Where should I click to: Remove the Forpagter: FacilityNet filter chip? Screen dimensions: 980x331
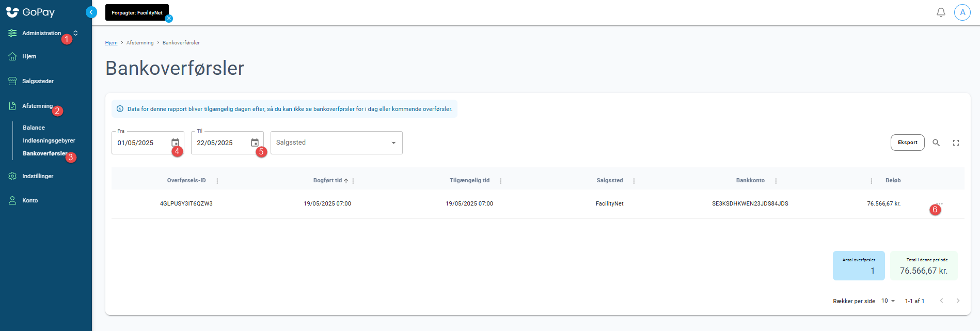coord(169,19)
